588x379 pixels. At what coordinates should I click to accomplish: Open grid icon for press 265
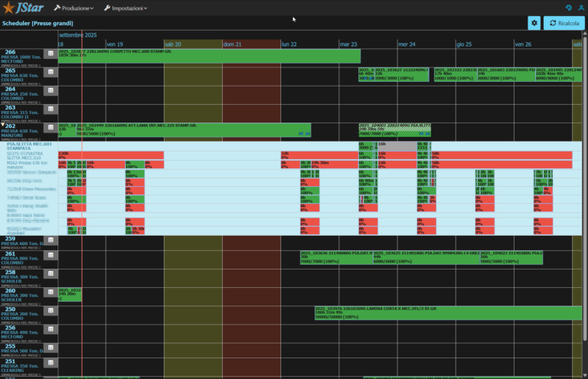coord(51,73)
